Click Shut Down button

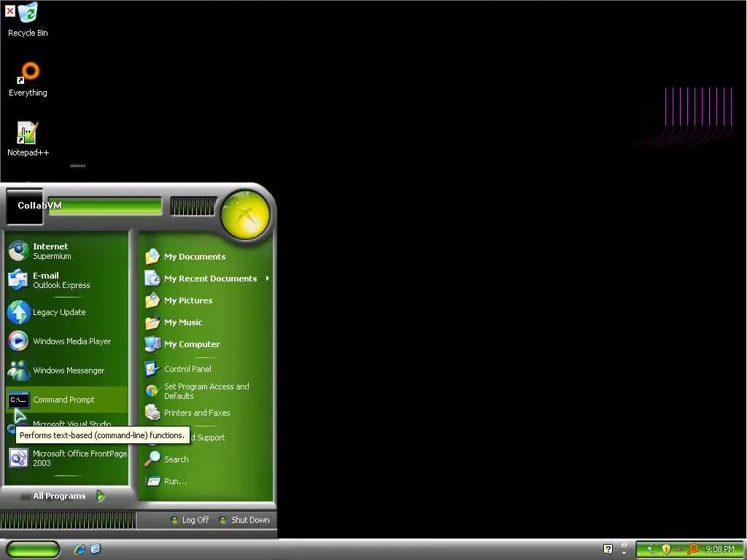244,520
